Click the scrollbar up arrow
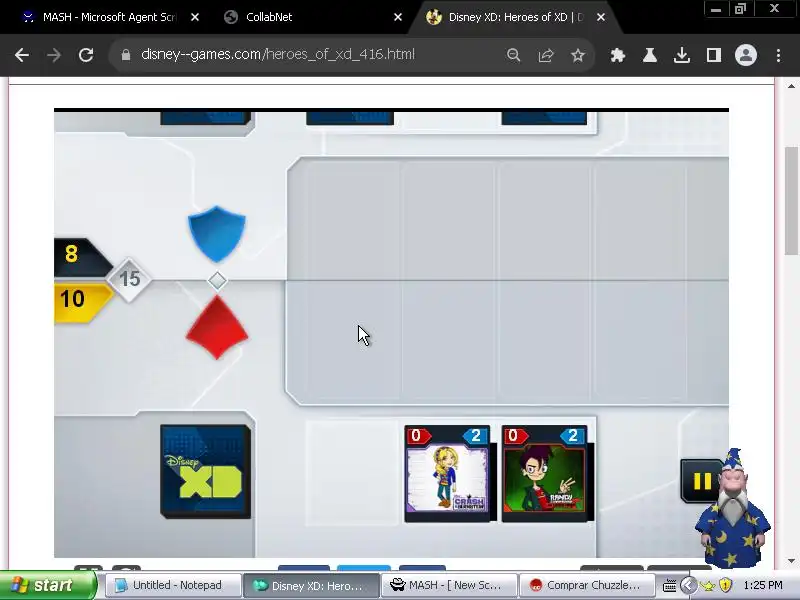 point(791,86)
